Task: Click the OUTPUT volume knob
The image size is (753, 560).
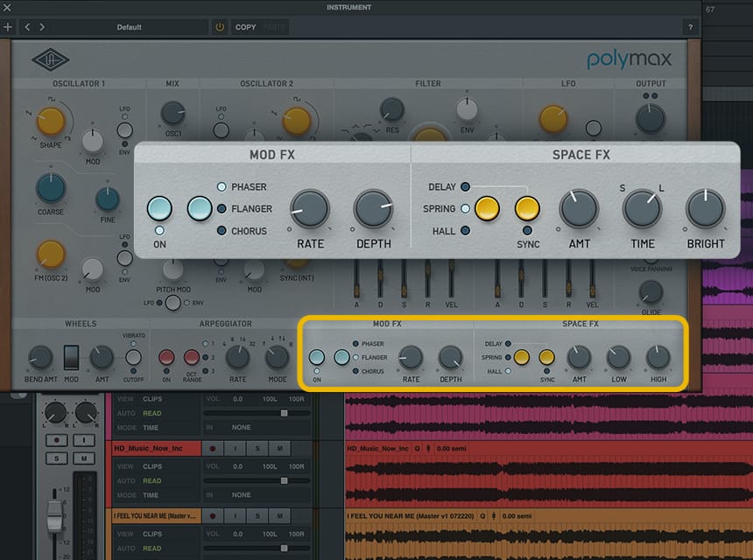Action: point(651,119)
